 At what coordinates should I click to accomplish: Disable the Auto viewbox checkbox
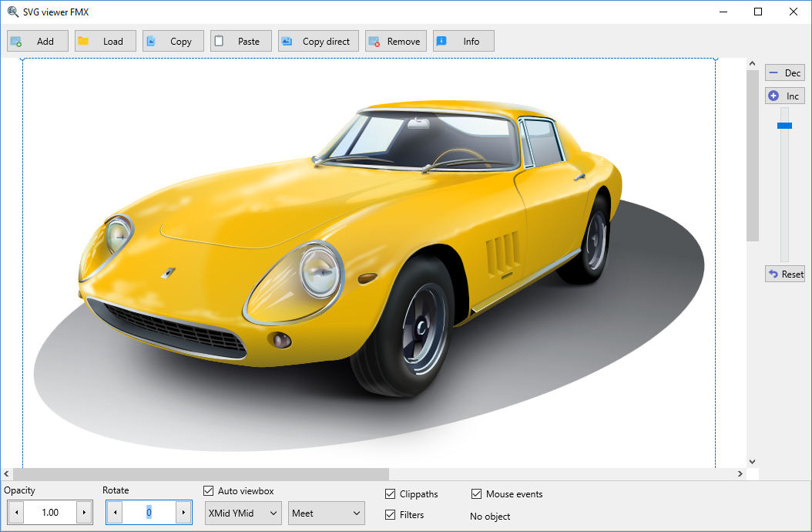(209, 491)
